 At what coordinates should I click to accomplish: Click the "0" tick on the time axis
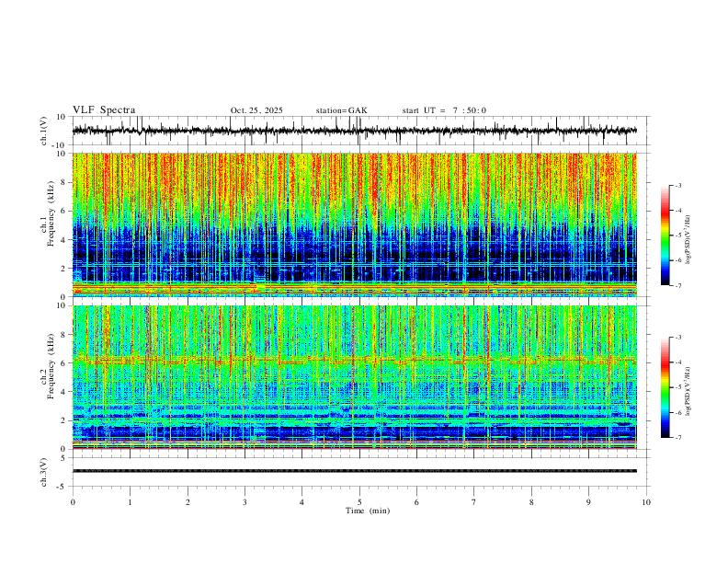(x=73, y=502)
